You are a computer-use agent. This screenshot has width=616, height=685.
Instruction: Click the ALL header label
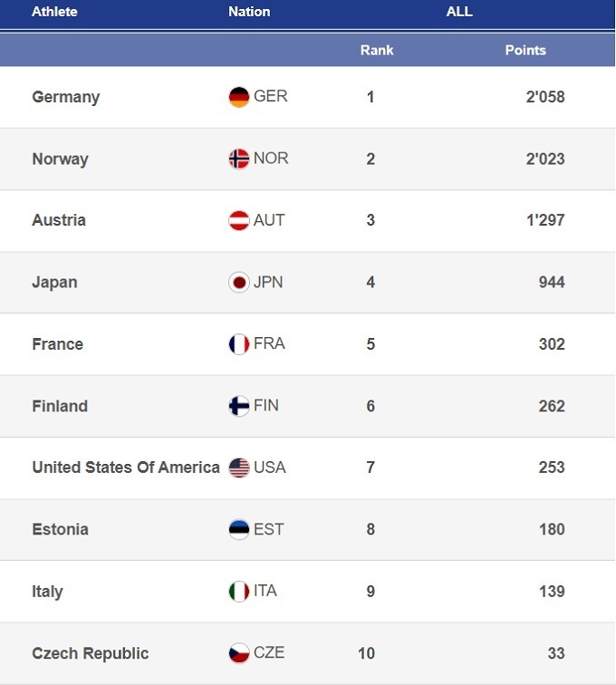click(x=459, y=12)
